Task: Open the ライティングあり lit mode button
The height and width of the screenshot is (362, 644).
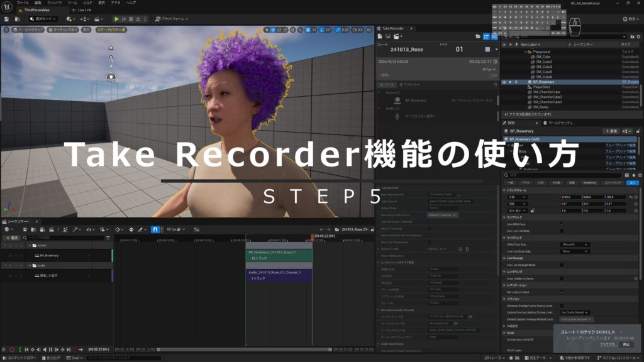Action: click(x=63, y=30)
